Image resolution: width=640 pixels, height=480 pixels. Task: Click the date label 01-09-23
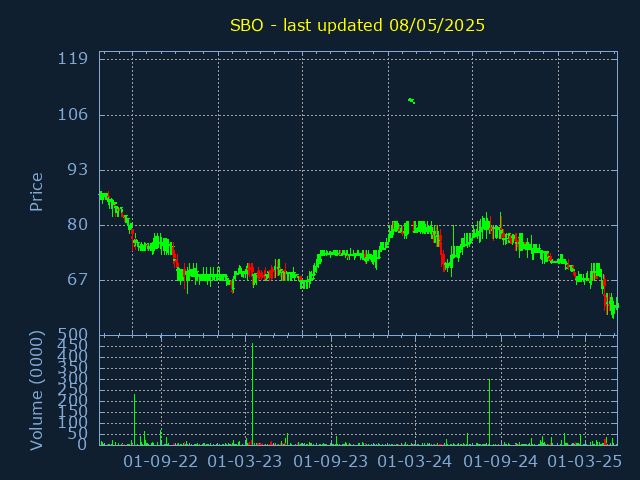pyautogui.click(x=331, y=462)
